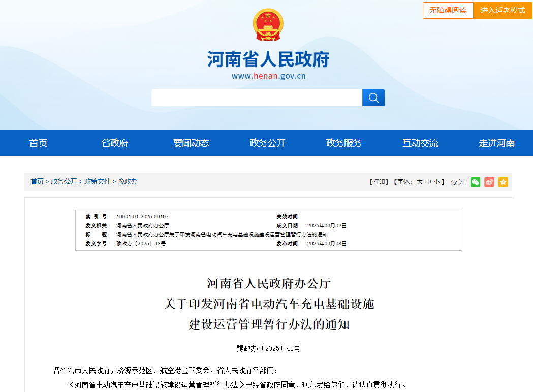Enable 无障碍阅读 accessibility mode
Image resolution: width=533 pixels, height=392 pixels.
(x=448, y=10)
